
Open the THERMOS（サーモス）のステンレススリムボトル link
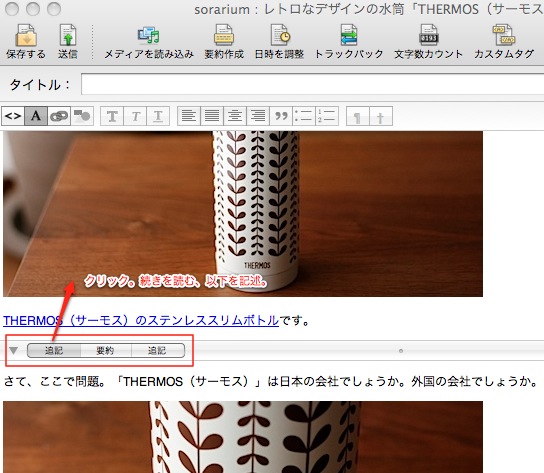click(x=141, y=320)
